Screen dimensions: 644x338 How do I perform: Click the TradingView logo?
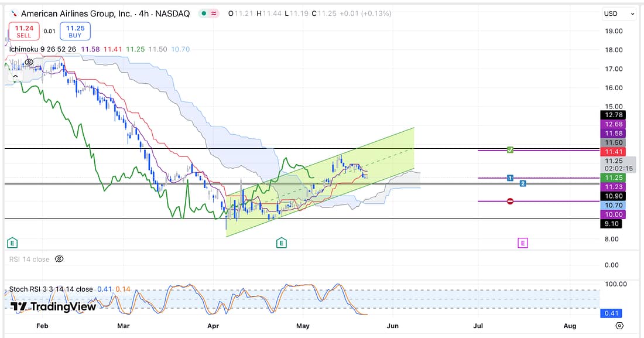pyautogui.click(x=44, y=306)
